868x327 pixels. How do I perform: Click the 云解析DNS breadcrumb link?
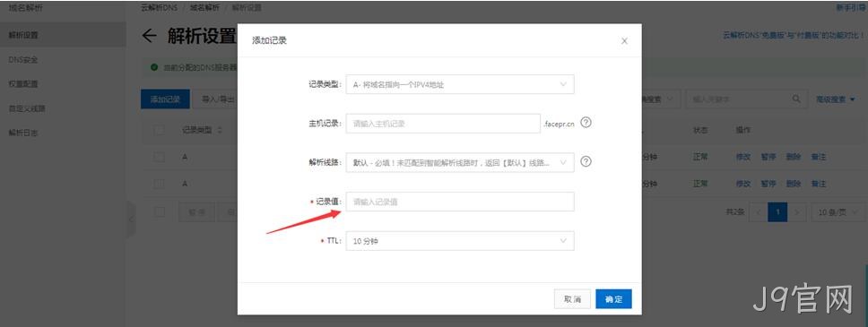pyautogui.click(x=159, y=8)
